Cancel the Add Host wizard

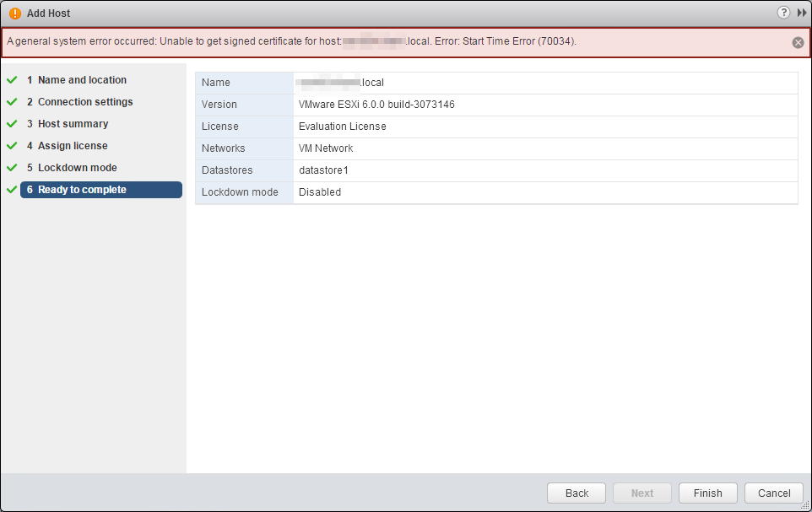click(774, 493)
